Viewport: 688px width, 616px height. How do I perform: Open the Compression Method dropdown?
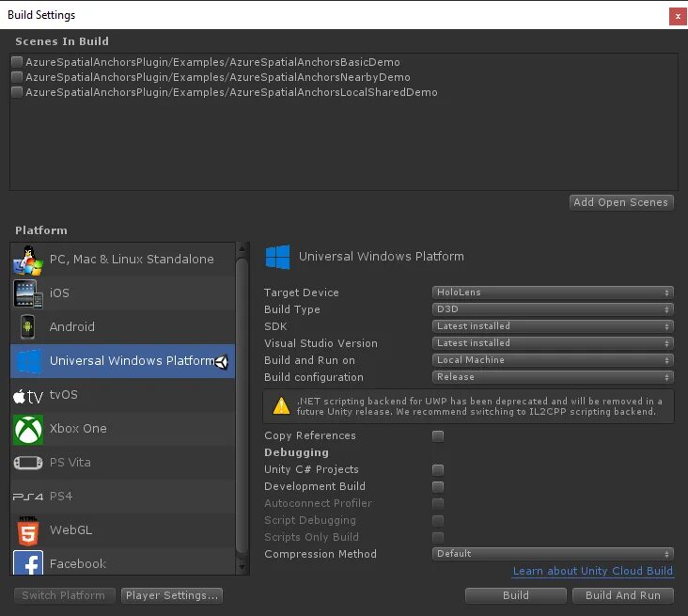[x=553, y=554]
